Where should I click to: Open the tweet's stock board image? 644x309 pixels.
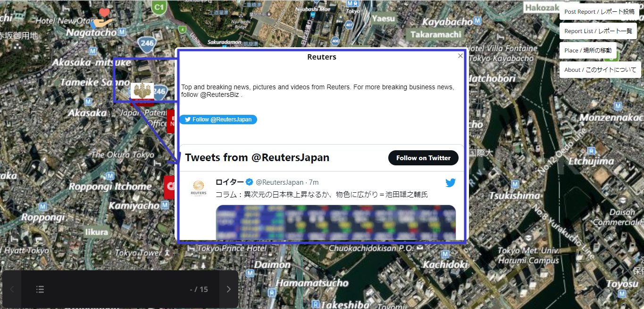336,223
